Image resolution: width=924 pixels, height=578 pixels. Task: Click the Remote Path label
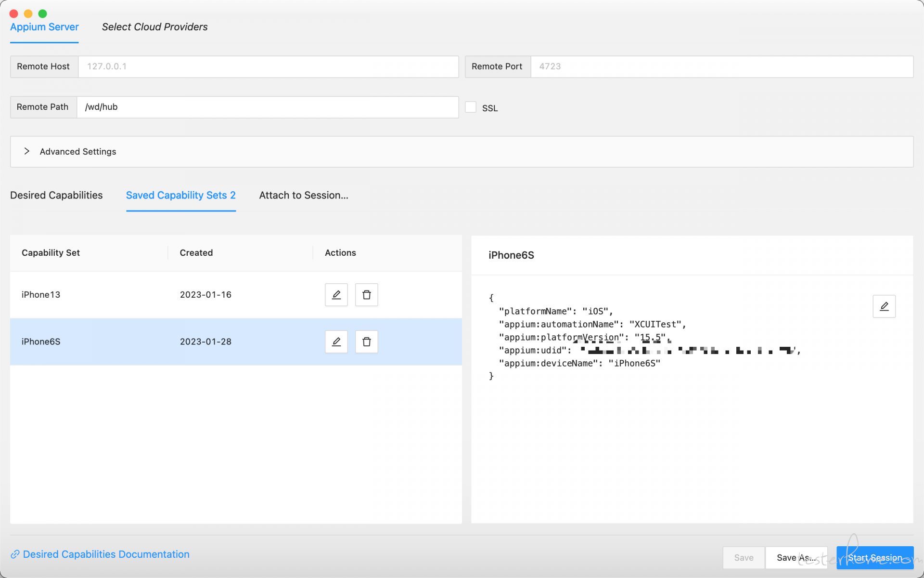(42, 107)
